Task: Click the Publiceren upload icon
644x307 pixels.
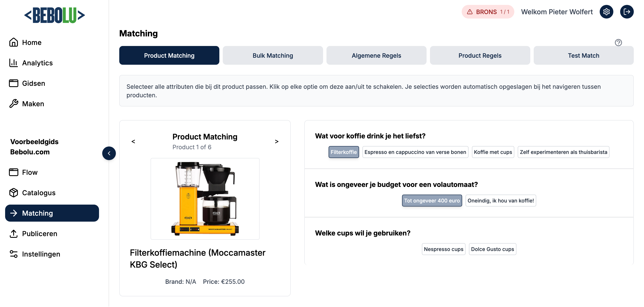Action: 13,234
